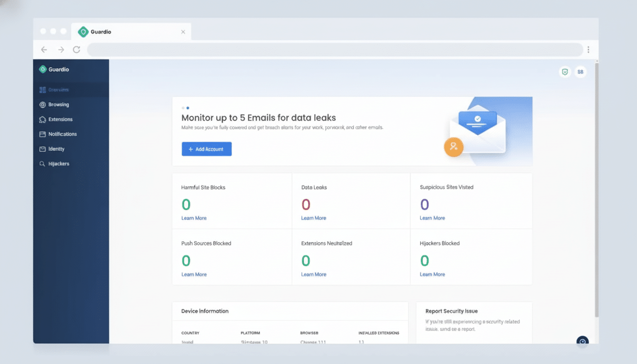Screen dimensions: 637x364
Task: Select the Identity card icon in sidebar
Action: coord(43,148)
